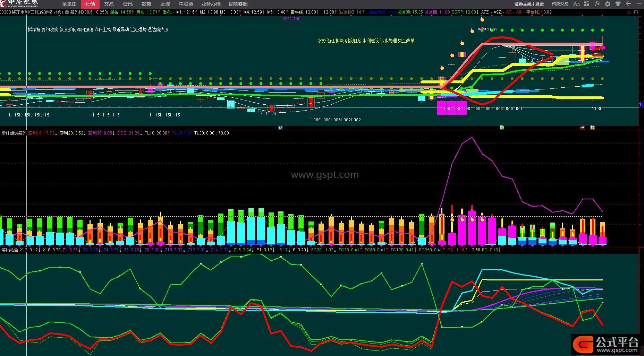The height and width of the screenshot is (356, 644).
Task: Click the 波浪底: 11.80 value
Action: pyautogui.click(x=437, y=12)
